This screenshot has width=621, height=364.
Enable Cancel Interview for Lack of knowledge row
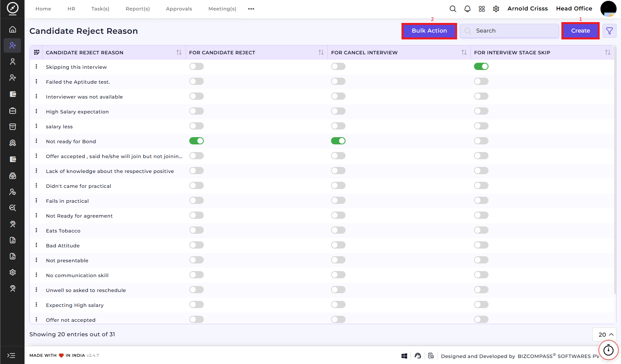[x=338, y=171]
